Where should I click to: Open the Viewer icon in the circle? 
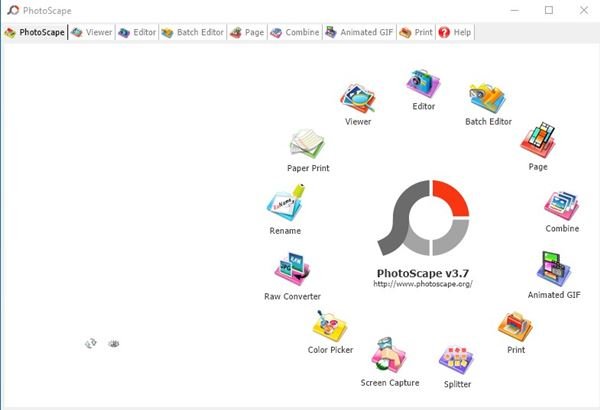(358, 98)
